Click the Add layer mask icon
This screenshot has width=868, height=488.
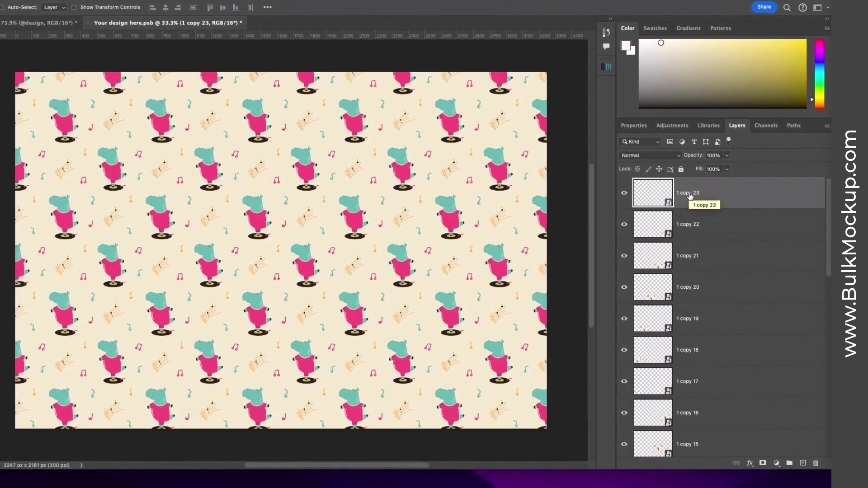(763, 463)
